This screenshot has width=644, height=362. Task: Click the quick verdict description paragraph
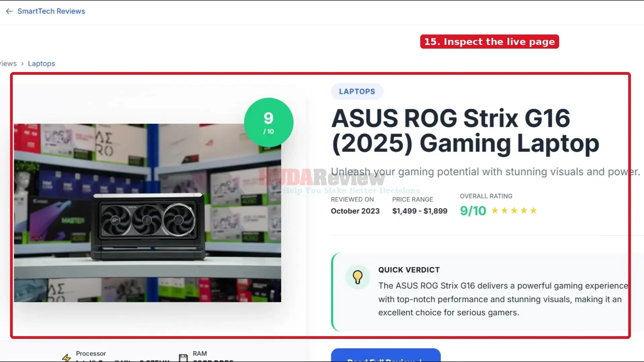(503, 299)
